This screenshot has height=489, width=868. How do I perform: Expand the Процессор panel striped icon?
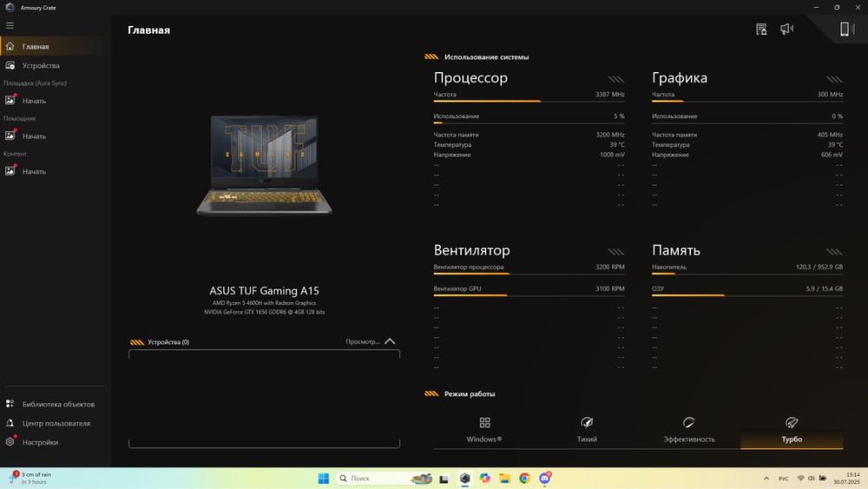coord(616,79)
